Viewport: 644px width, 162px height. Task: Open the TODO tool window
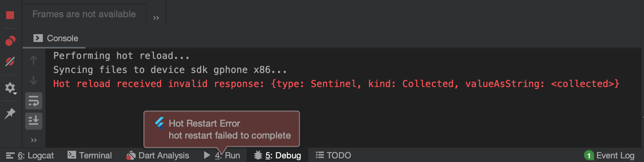tap(333, 155)
